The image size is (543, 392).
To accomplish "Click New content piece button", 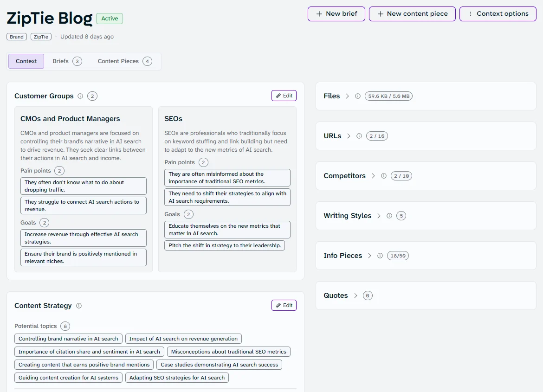I will (x=412, y=14).
